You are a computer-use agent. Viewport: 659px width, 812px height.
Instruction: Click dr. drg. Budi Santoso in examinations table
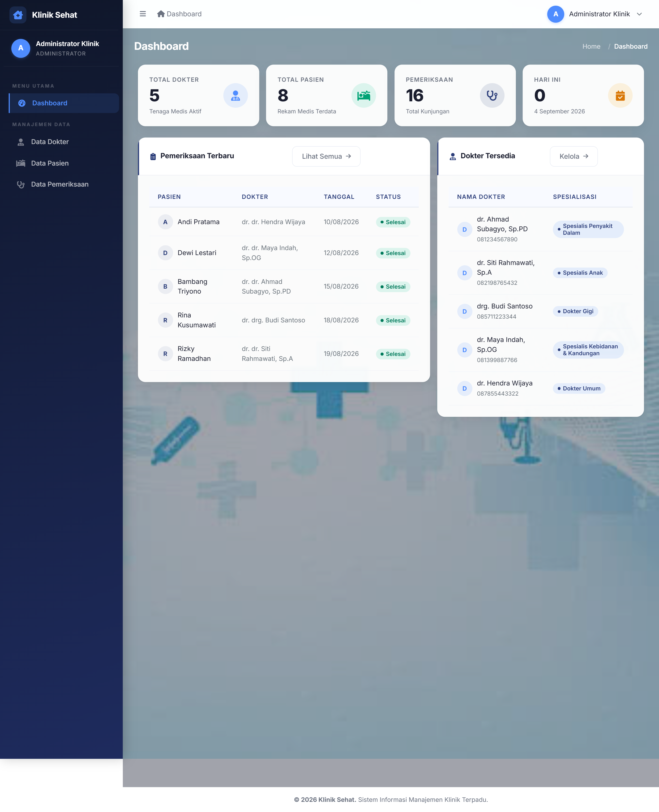pyautogui.click(x=273, y=321)
